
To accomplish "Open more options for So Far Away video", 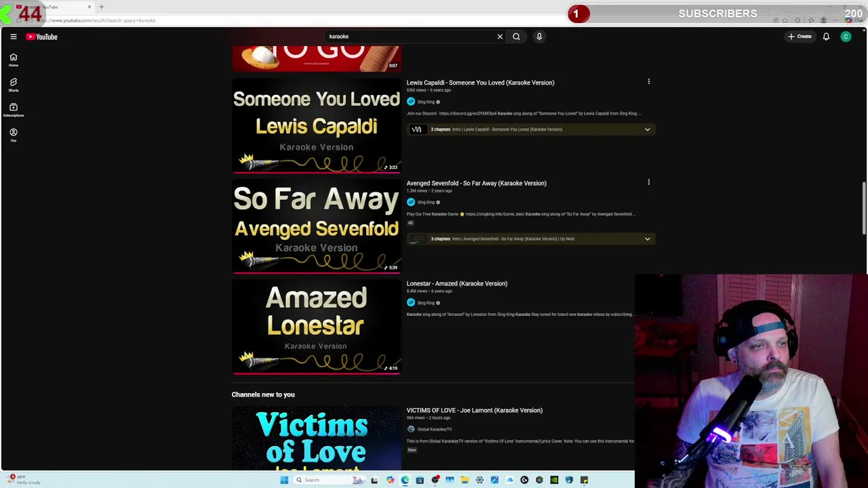I will point(648,182).
